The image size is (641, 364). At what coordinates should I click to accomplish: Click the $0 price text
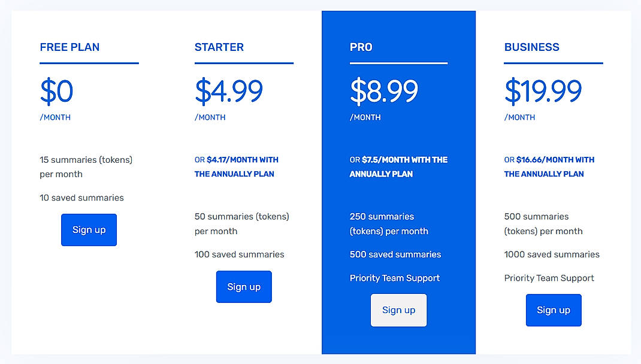pyautogui.click(x=57, y=92)
